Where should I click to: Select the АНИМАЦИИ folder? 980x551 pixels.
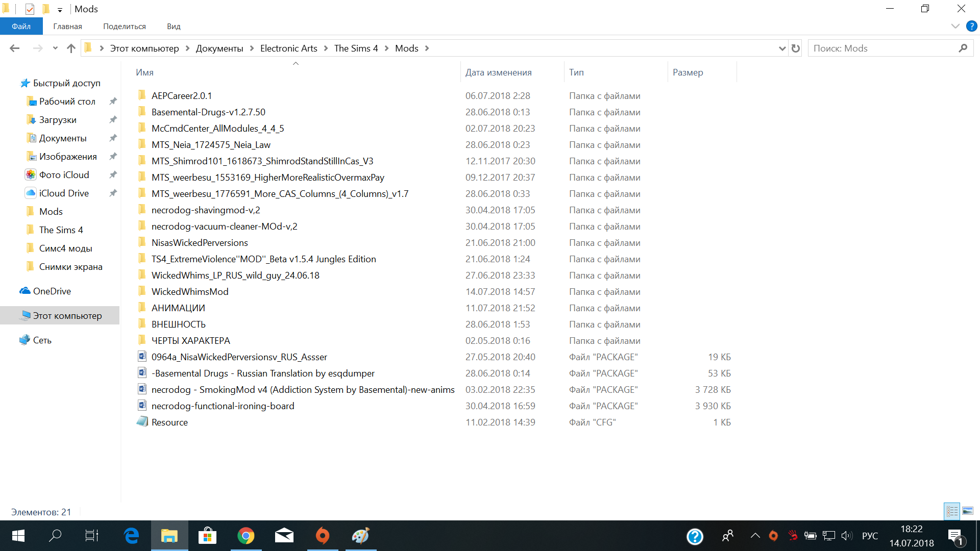coord(178,308)
